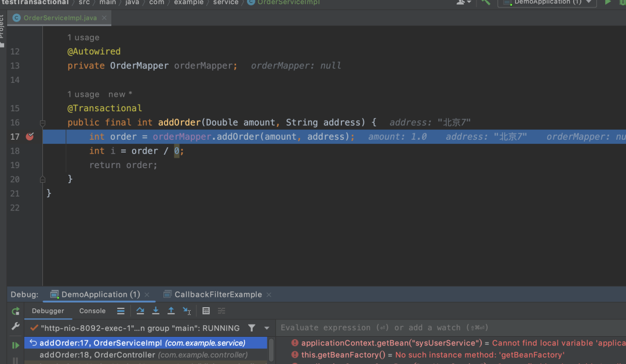Open the Evaluate Expression calculator icon
626x364 pixels.
pyautogui.click(x=206, y=311)
